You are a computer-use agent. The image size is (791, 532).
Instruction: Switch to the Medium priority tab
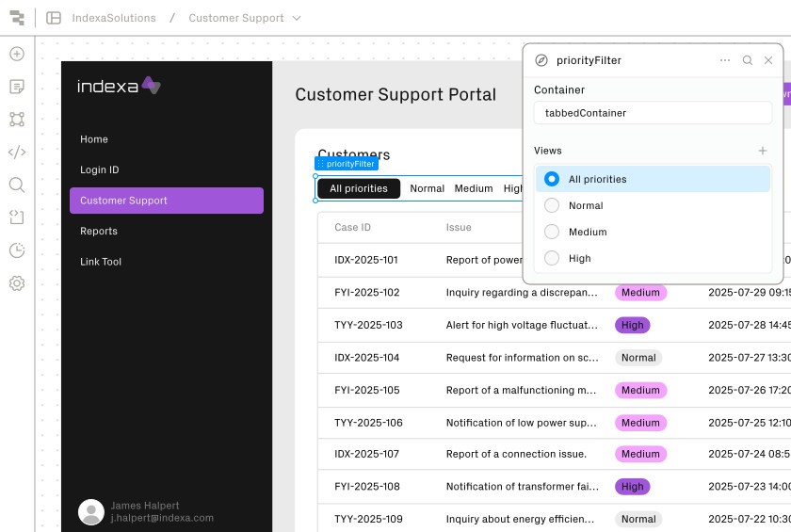click(473, 188)
